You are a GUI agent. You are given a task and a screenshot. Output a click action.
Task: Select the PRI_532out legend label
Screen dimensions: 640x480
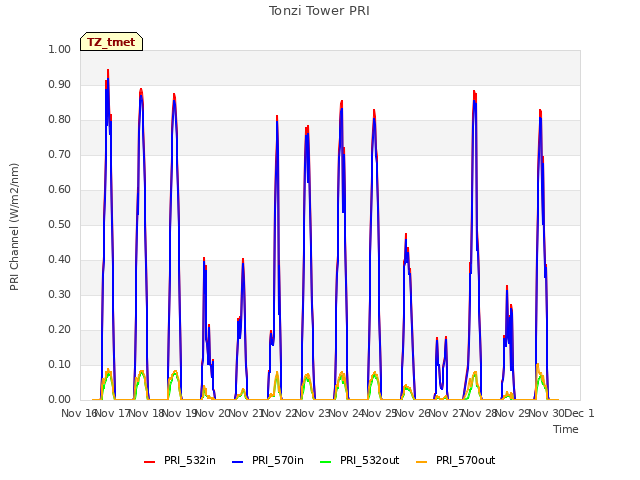(370, 460)
